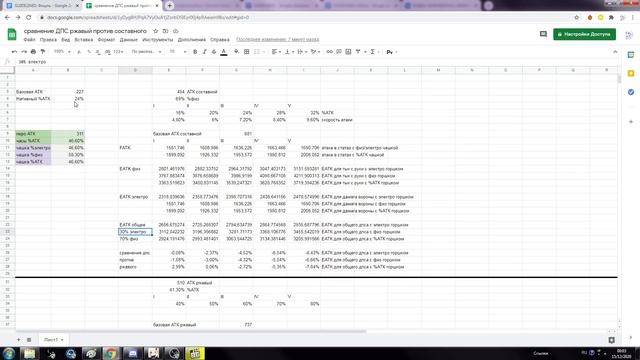Open last edit history link
The height and width of the screenshot is (360, 640).
click(278, 40)
